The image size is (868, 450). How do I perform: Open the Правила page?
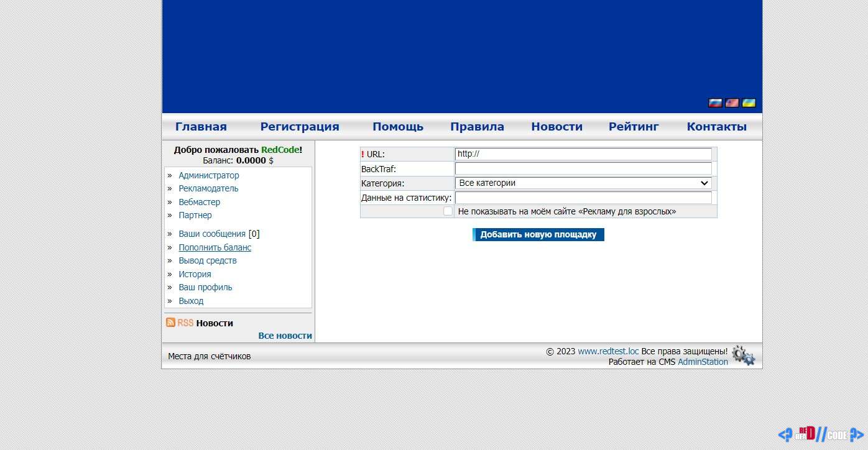coord(477,127)
